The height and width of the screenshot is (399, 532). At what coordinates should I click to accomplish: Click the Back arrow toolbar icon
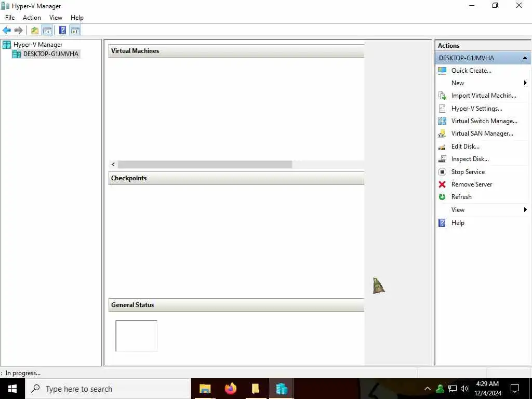pyautogui.click(x=6, y=31)
